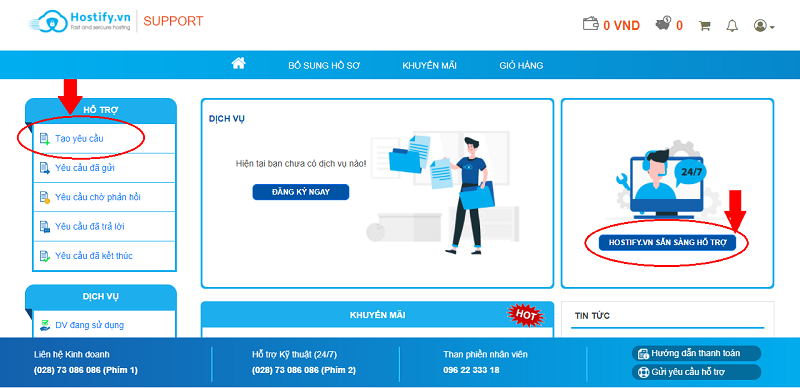Click the Hỗ trợ panel header
Screen dimensions: 800x388
[x=101, y=110]
